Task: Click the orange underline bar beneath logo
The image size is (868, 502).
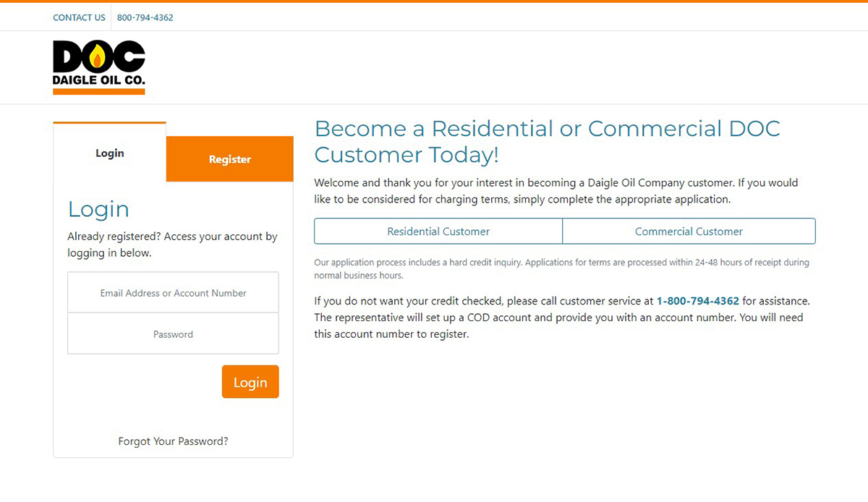Action: pos(99,92)
